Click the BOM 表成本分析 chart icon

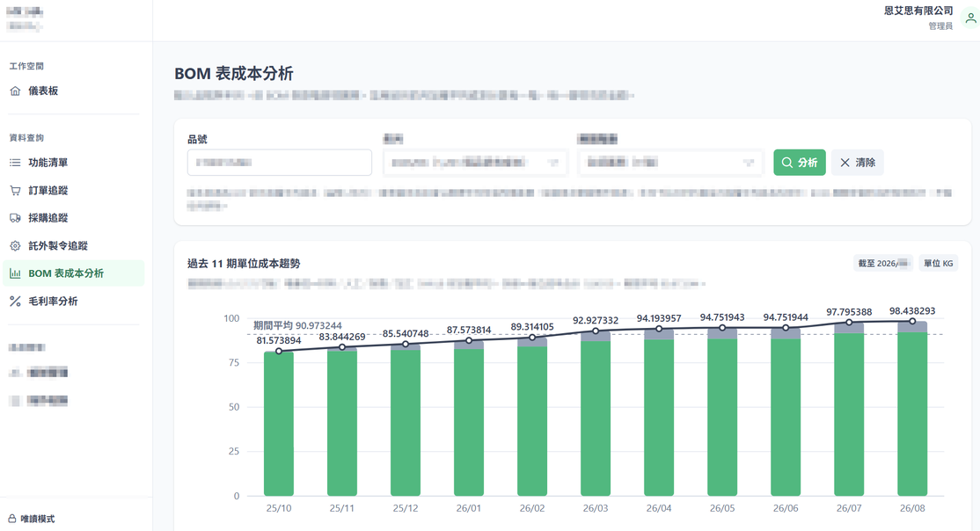click(x=15, y=273)
